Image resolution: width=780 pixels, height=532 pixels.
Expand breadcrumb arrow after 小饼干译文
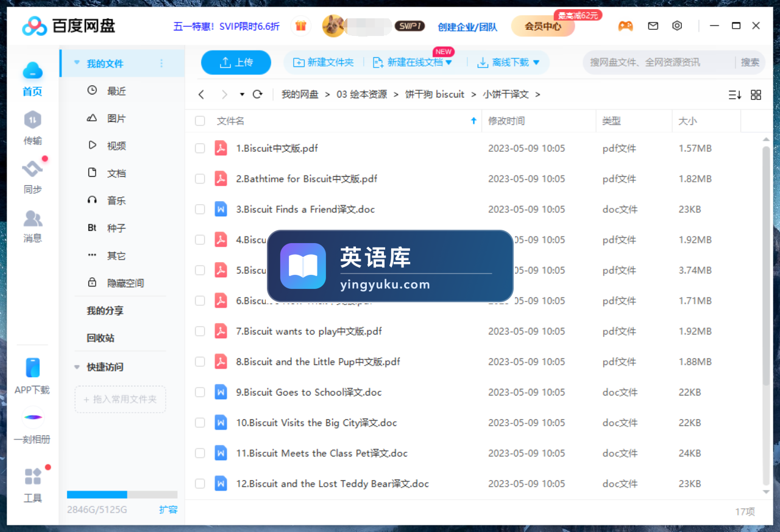tap(537, 94)
